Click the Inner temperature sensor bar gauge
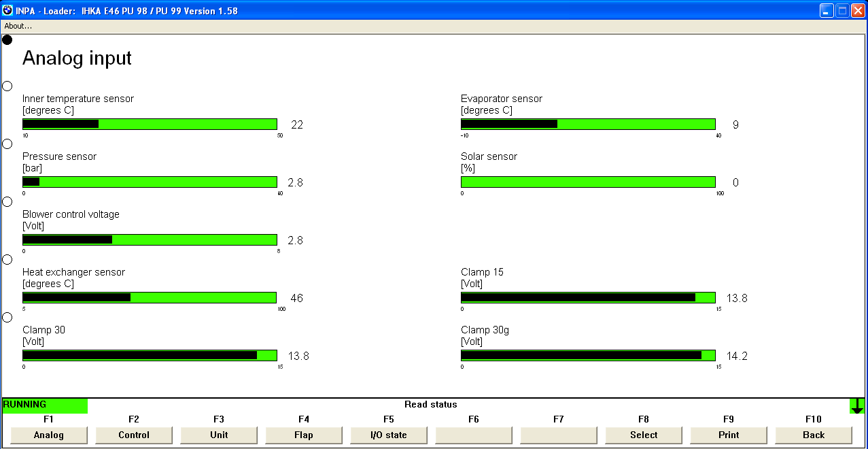The width and height of the screenshot is (868, 449). (150, 124)
